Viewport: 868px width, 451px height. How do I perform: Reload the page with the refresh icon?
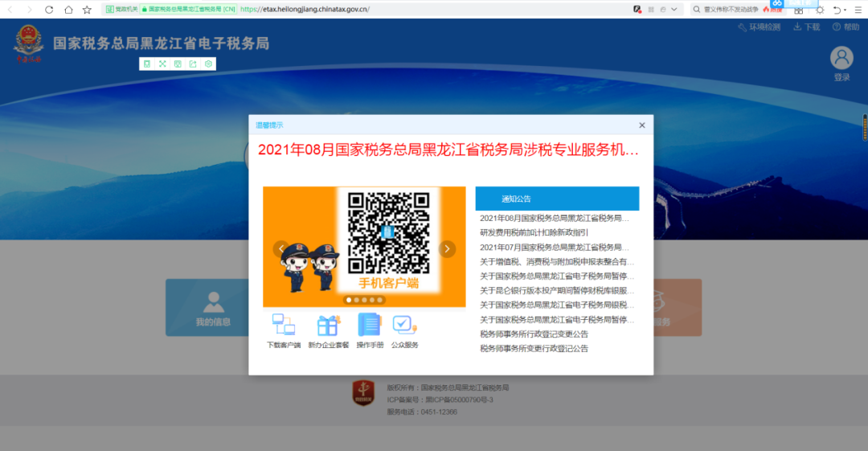(x=49, y=10)
